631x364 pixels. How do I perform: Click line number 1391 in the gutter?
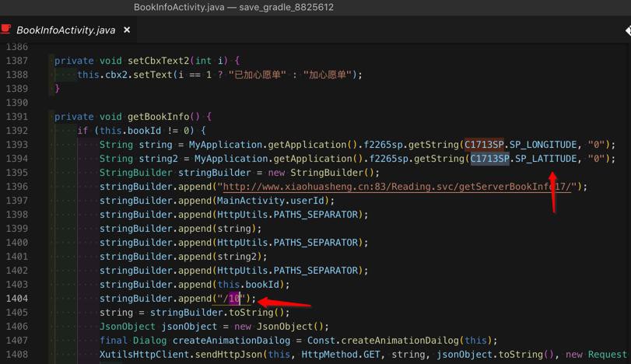(x=17, y=117)
